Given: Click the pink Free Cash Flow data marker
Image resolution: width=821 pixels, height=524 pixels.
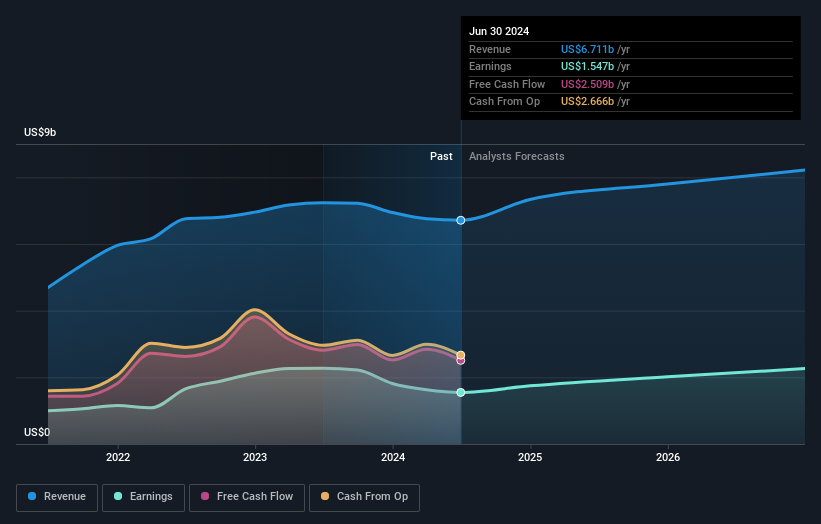Looking at the screenshot, I should click(461, 361).
